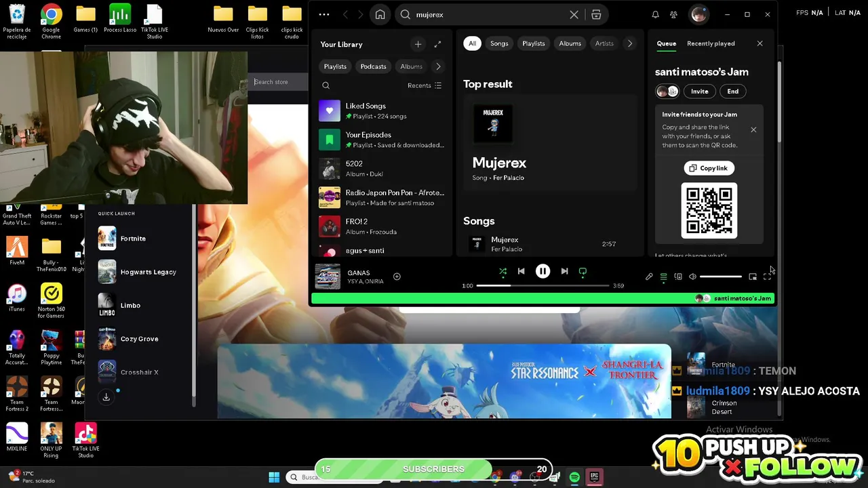Click the green santi matoso's Jam bar
The width and height of the screenshot is (868, 488).
click(x=542, y=298)
